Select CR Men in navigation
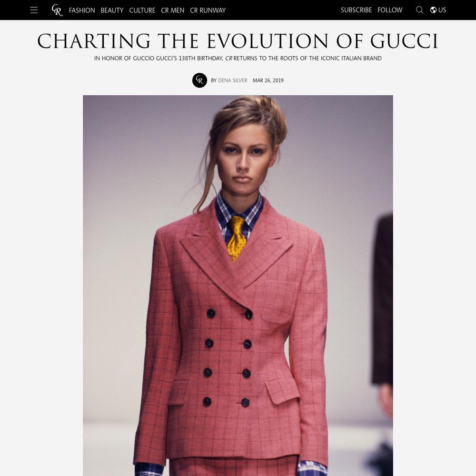Image resolution: width=476 pixels, height=476 pixels. point(172,10)
